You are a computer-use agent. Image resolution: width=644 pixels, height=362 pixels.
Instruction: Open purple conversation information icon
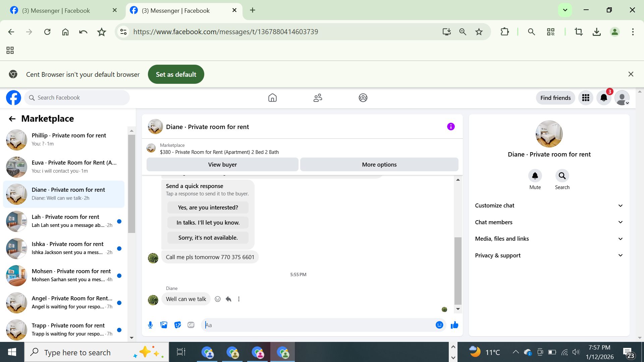pyautogui.click(x=451, y=126)
